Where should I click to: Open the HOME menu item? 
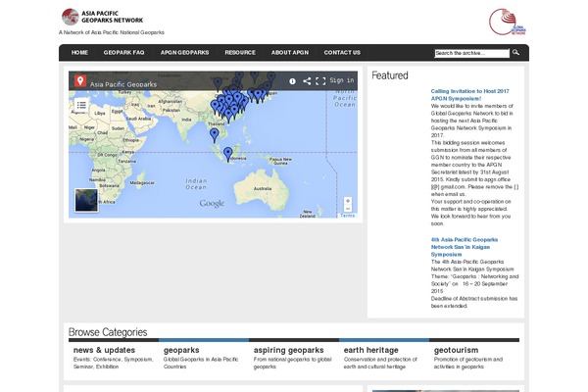(80, 53)
